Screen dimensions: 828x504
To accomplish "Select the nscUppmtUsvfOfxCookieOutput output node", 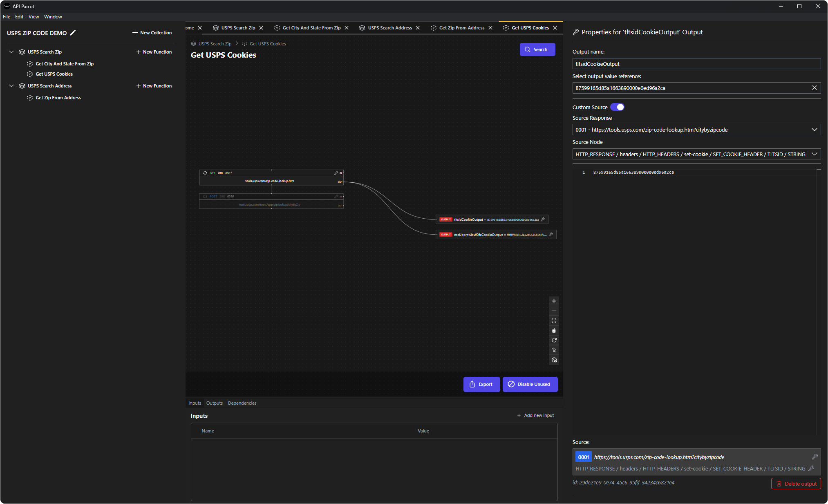I will tap(496, 235).
